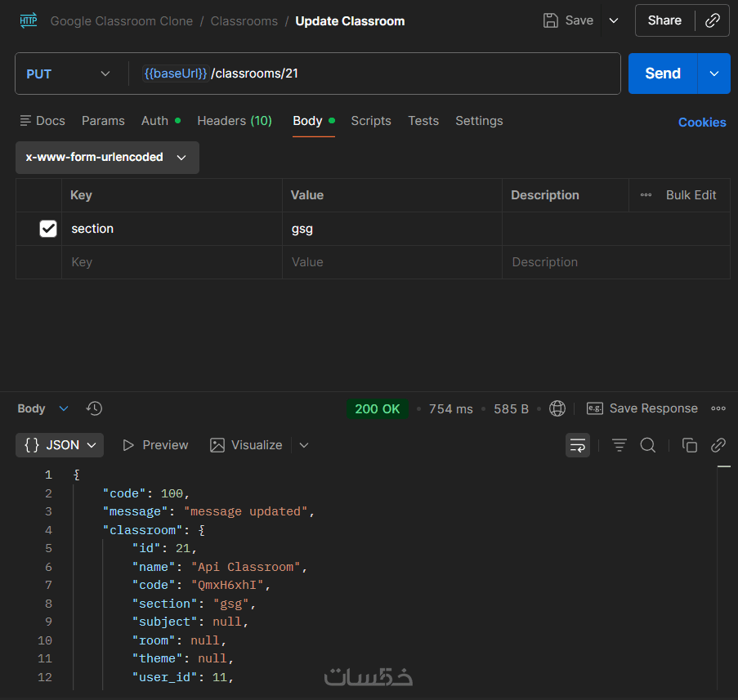Click Classrooms breadcrumb
Screen dimensions: 738x700
244,21
